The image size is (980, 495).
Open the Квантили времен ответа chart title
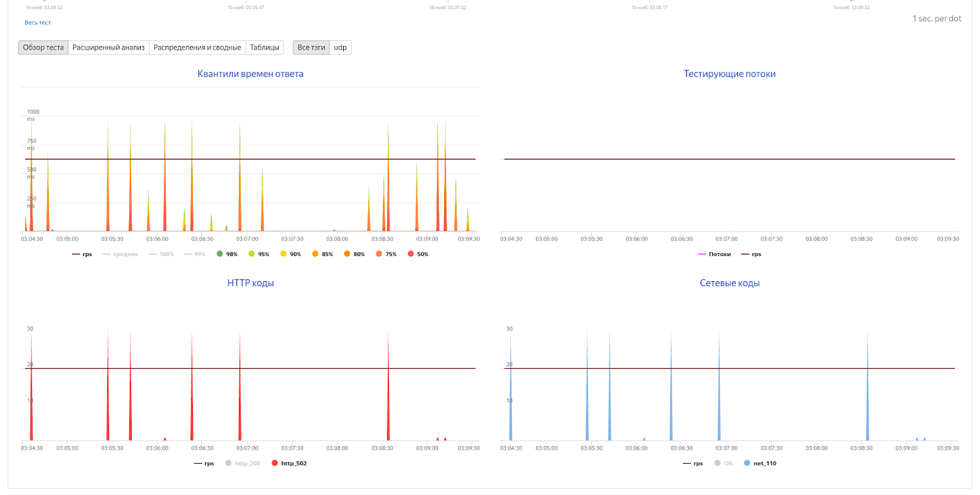[251, 74]
